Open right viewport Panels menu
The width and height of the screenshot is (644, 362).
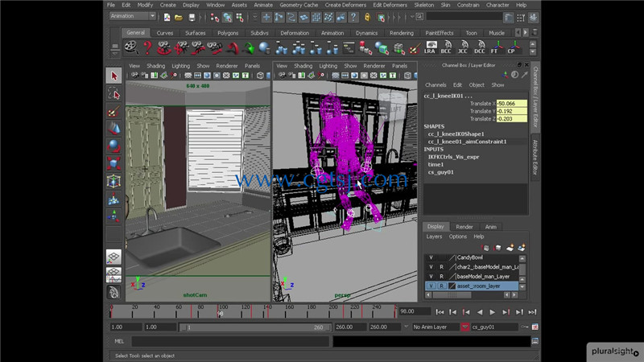[x=399, y=66]
